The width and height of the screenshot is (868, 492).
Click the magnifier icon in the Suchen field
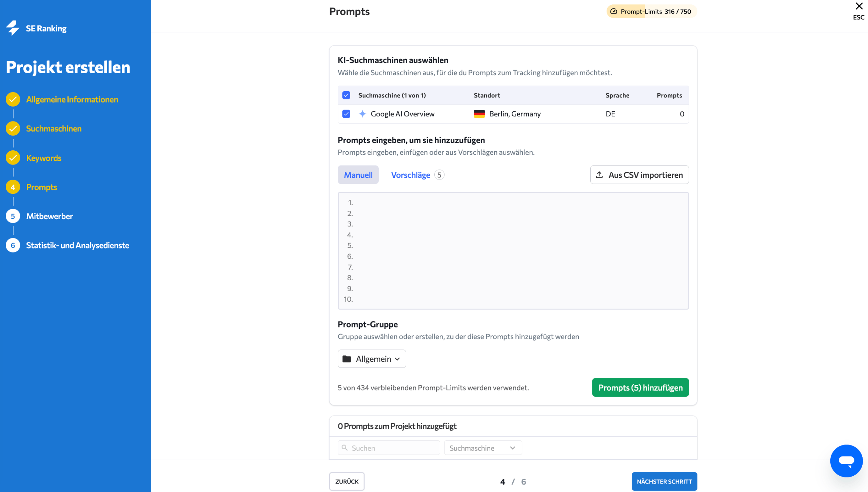344,448
